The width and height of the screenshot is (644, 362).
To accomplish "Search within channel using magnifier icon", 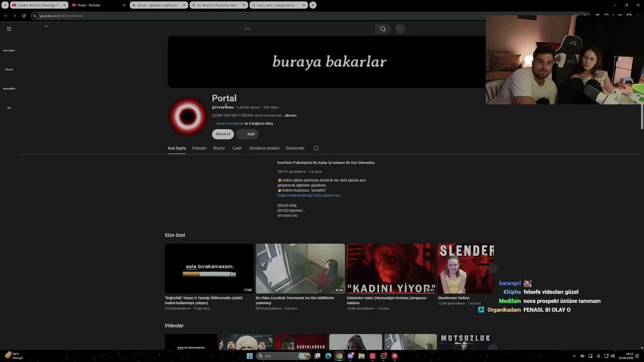I will point(316,148).
